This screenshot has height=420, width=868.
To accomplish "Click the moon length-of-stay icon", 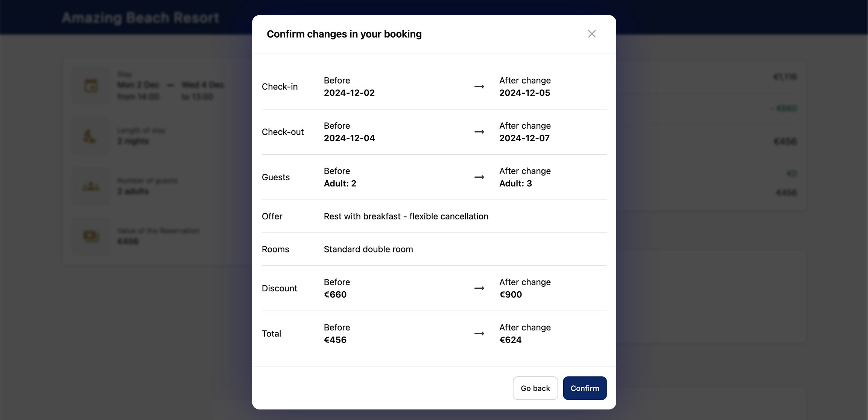I will (90, 136).
